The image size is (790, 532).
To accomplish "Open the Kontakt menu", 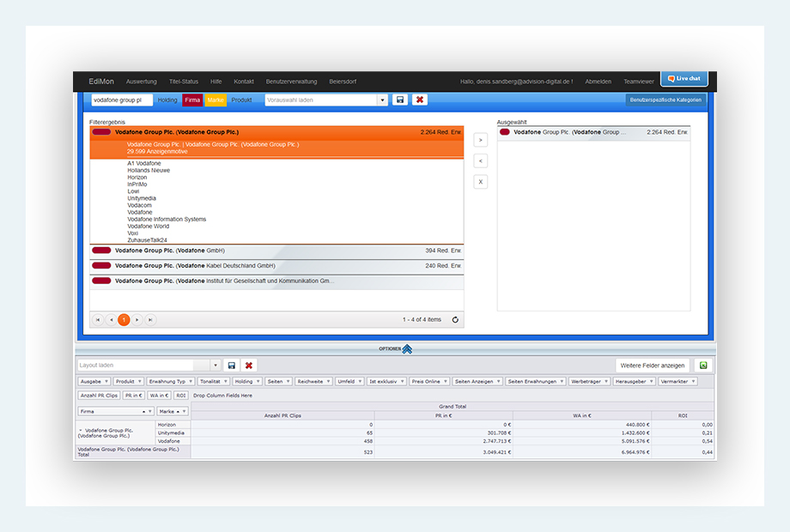I will pyautogui.click(x=244, y=82).
